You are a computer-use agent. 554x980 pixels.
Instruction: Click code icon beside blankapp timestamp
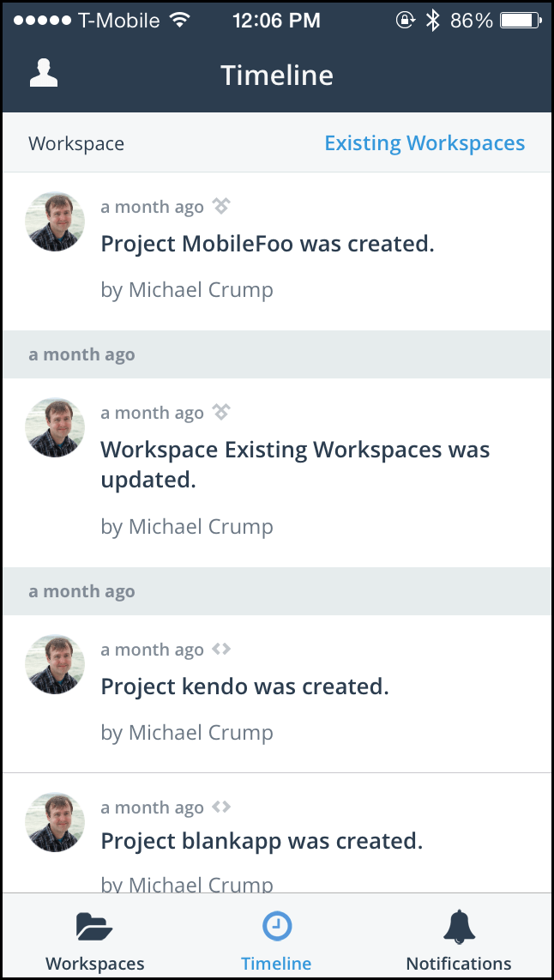point(221,808)
